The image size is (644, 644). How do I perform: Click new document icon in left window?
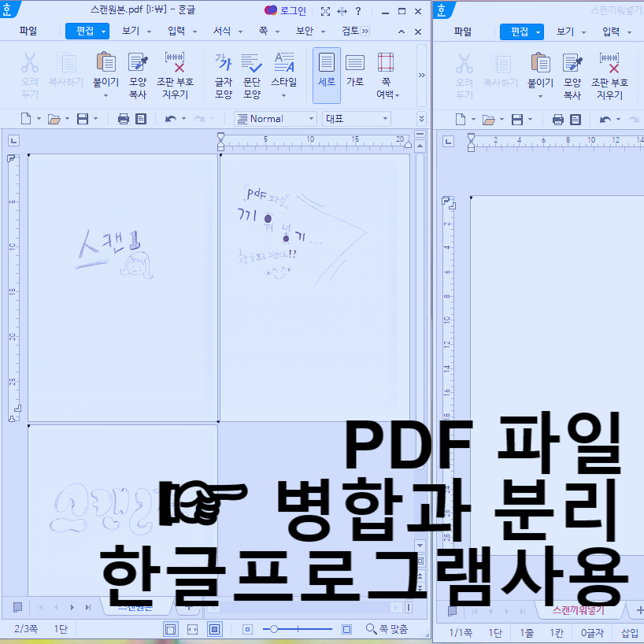[26, 119]
